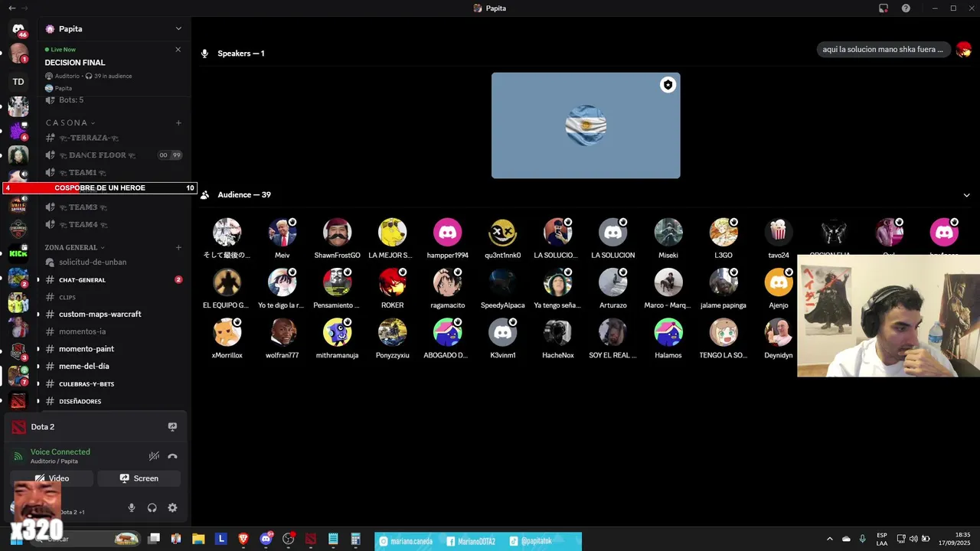The image size is (980, 551).
Task: Open Brave browser from the taskbar
Action: pyautogui.click(x=243, y=539)
